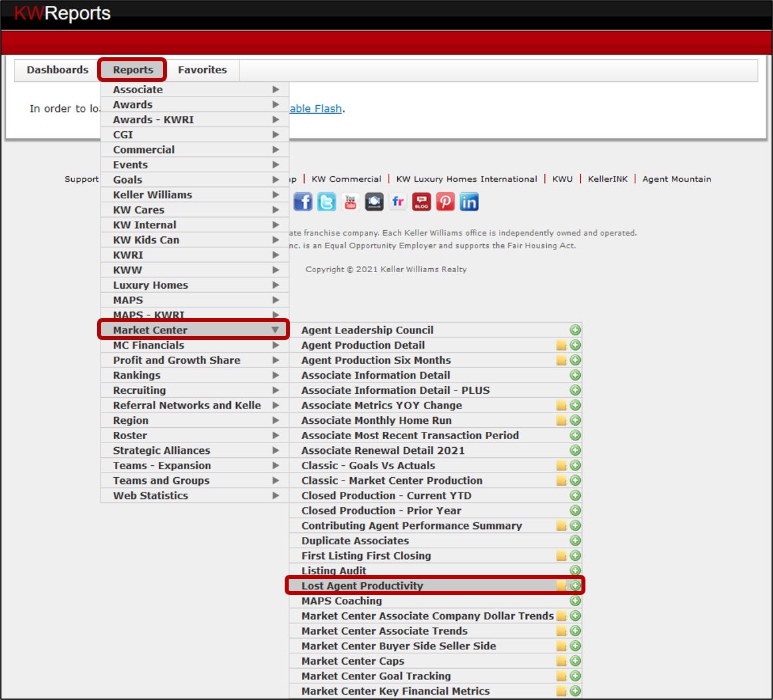773x700 pixels.
Task: Expand the Associate submenu arrow
Action: [275, 90]
